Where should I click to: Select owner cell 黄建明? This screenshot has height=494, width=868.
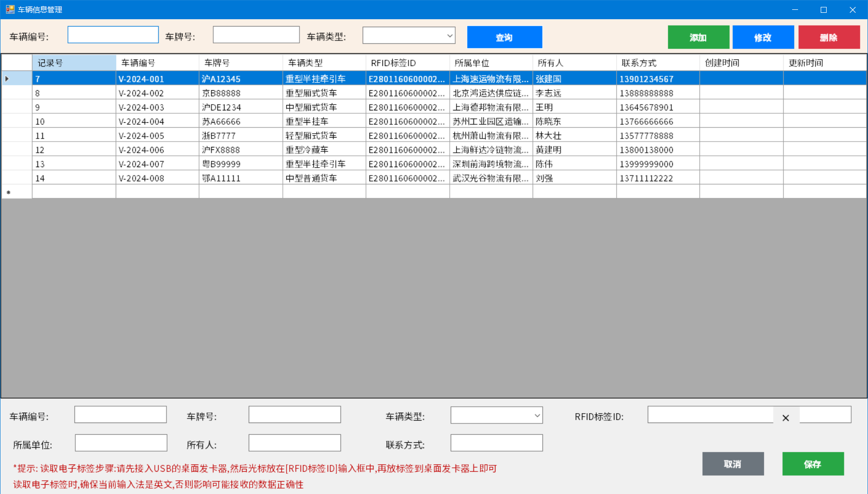coord(575,150)
